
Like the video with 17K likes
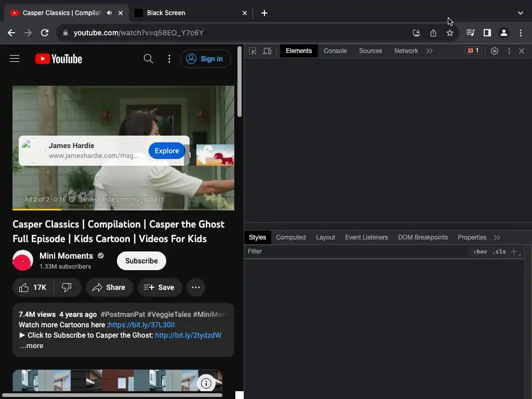click(33, 287)
